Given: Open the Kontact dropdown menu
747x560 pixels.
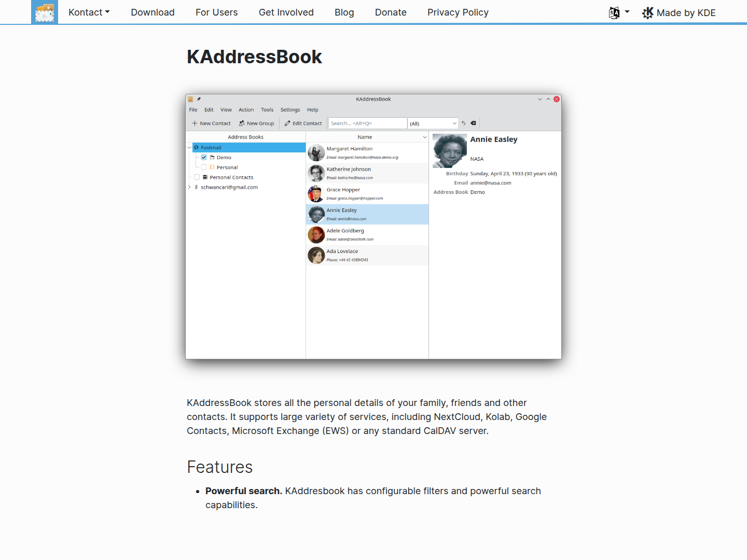Looking at the screenshot, I should pos(89,12).
